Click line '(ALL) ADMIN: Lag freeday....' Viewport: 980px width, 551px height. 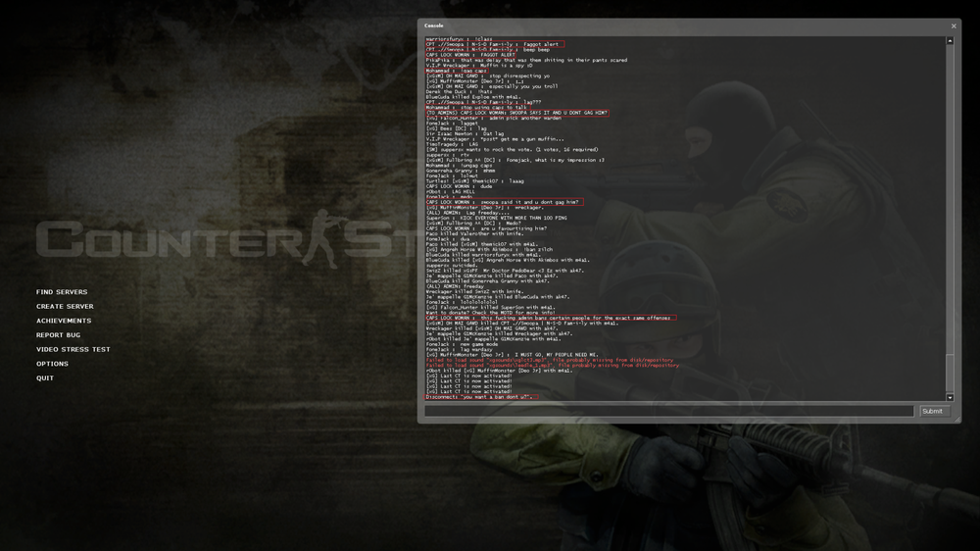pos(468,214)
